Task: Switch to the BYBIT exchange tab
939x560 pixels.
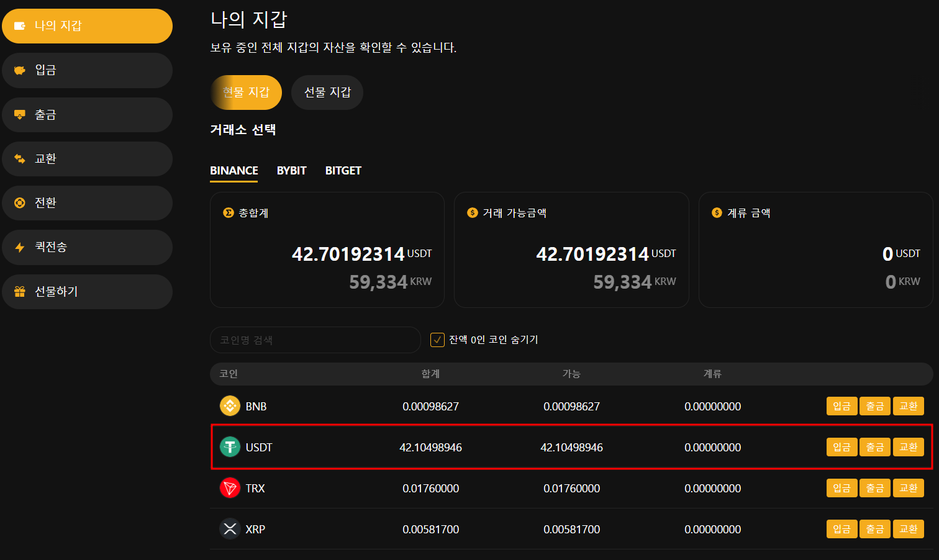Action: 291,171
